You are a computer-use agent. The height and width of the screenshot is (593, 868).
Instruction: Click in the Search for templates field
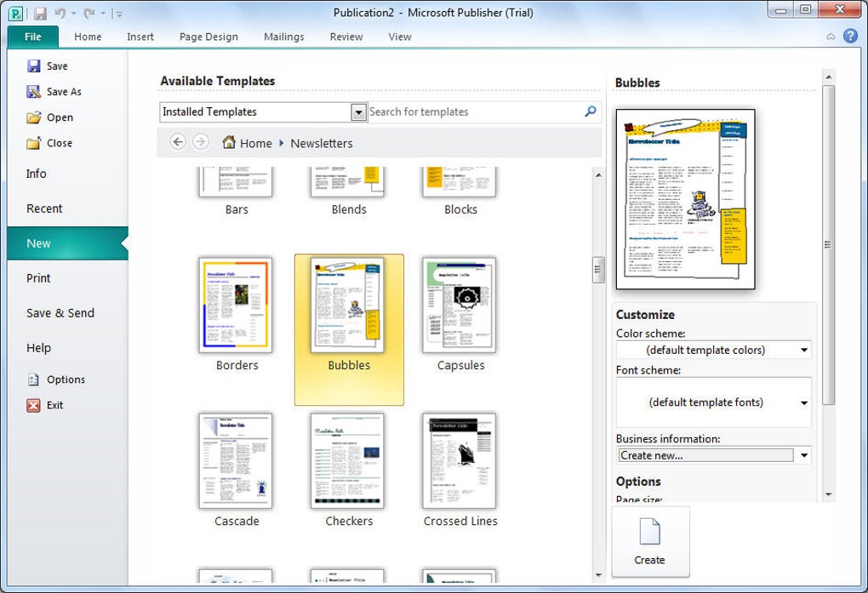472,111
